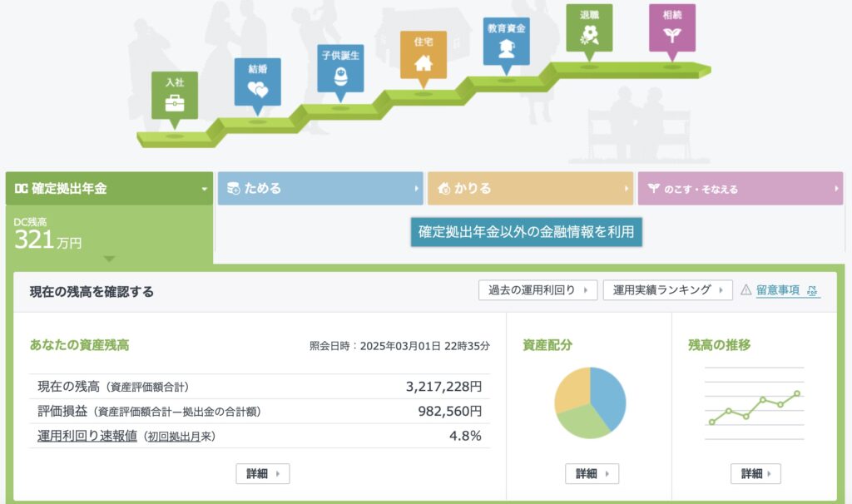Image resolution: width=852 pixels, height=504 pixels.
Task: Open the ためる tab
Action: click(320, 189)
